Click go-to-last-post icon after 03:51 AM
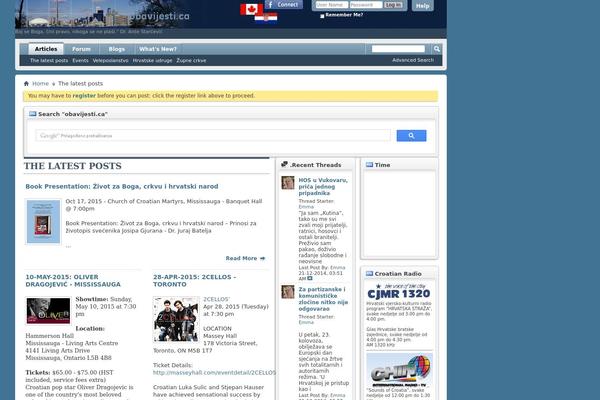The width and height of the screenshot is (600, 400). pyautogui.click(x=310, y=278)
